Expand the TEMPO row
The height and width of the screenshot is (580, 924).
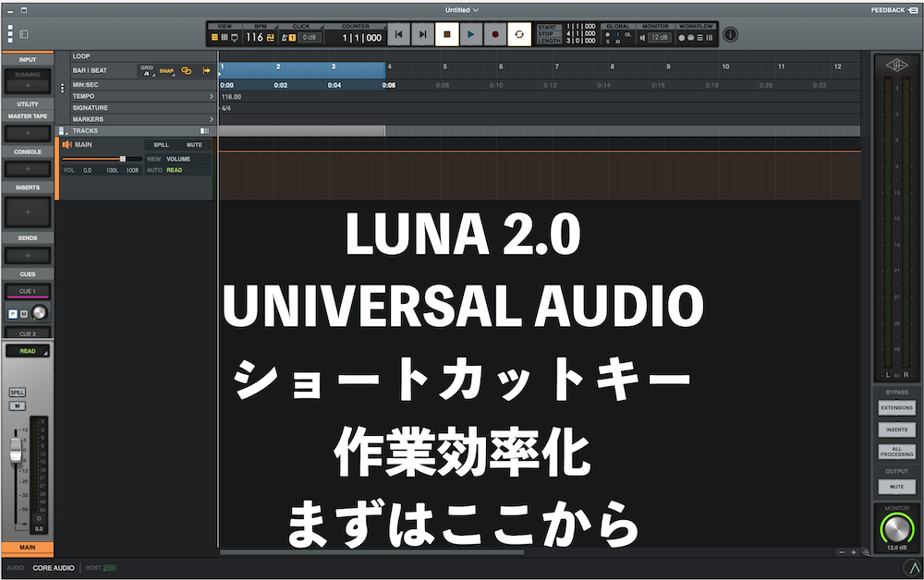point(211,96)
